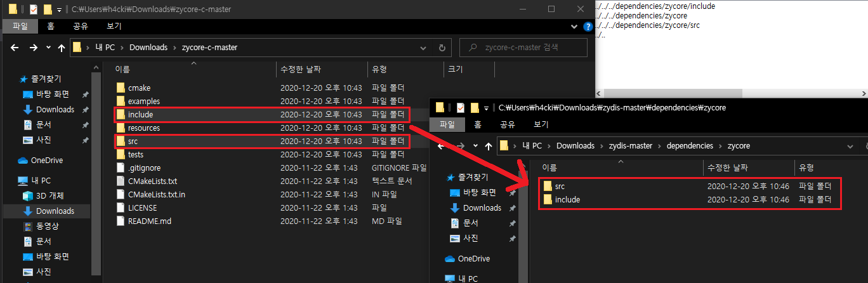Expand the address bar history in left window
868x283 pixels.
click(x=423, y=48)
